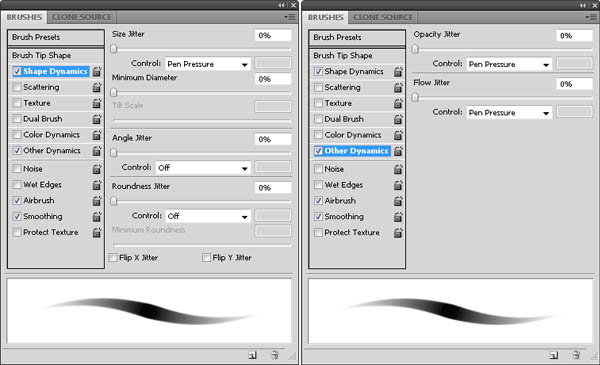Viewport: 600px width, 365px height.
Task: Click lock icon beside Dual Brush in left panel
Action: pyautogui.click(x=97, y=119)
